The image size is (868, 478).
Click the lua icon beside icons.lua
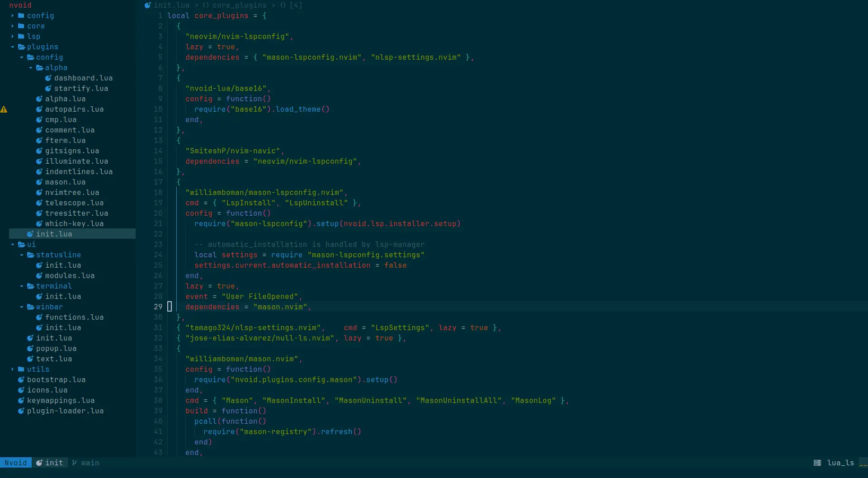tap(21, 390)
